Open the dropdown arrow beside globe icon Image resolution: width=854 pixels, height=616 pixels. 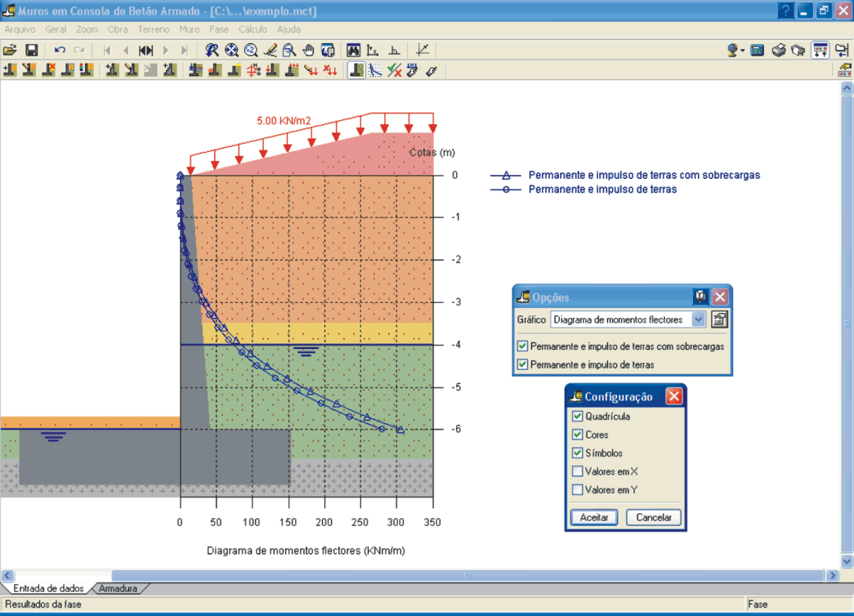(742, 51)
